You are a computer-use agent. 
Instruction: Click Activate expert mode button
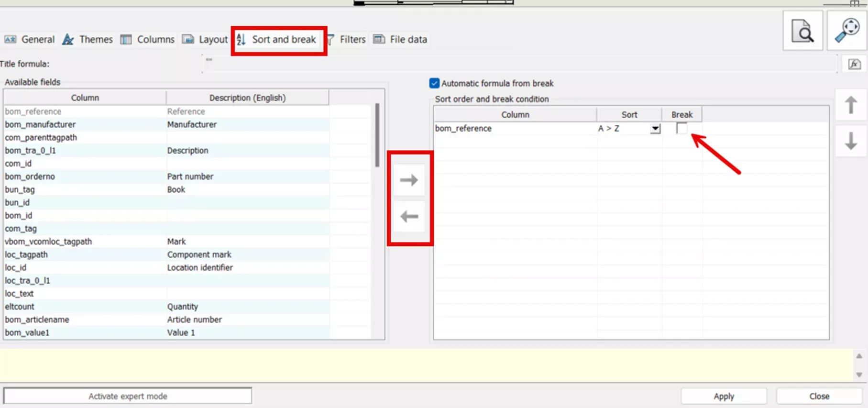pos(128,396)
